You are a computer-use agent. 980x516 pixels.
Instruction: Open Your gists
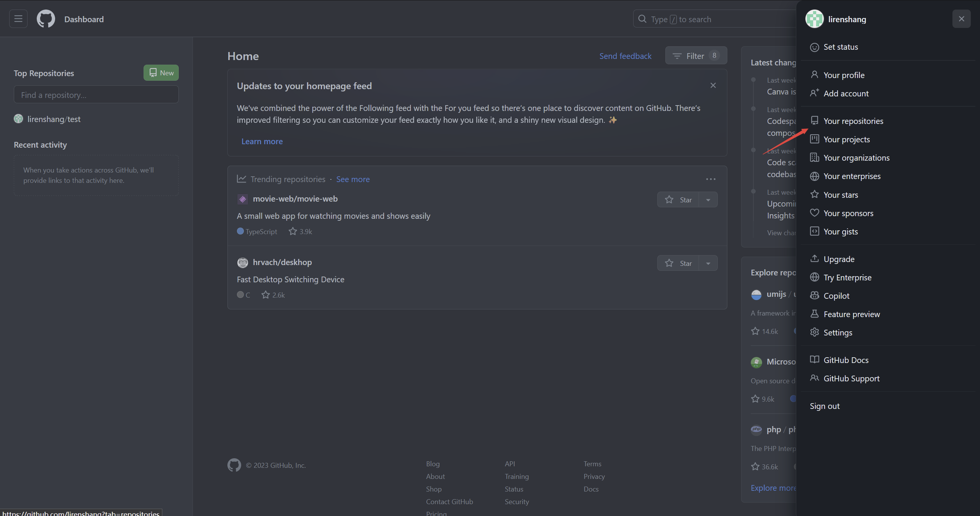coord(888,232)
